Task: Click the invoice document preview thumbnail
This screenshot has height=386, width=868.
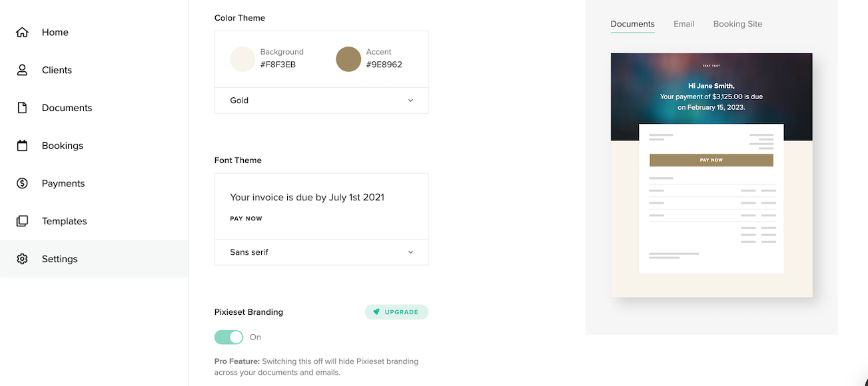Action: [711, 175]
